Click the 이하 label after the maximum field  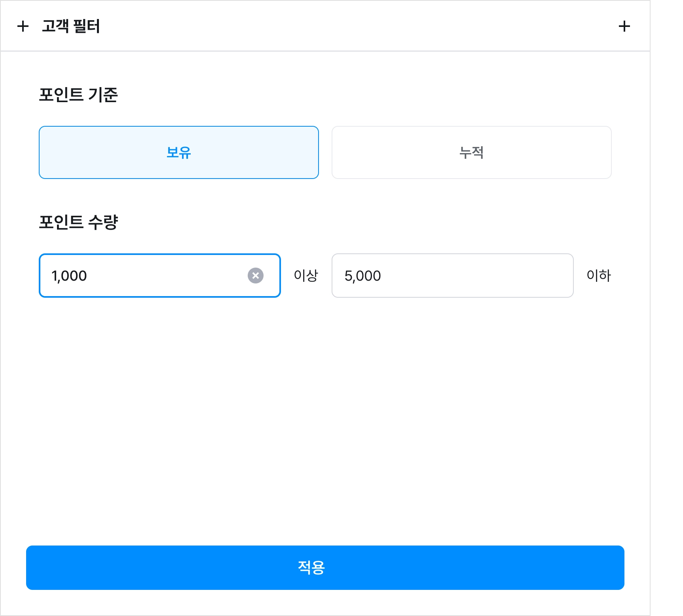pos(599,276)
